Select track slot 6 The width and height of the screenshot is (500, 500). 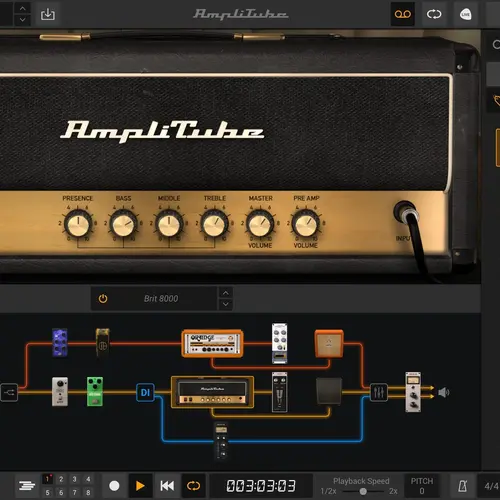[x=61, y=492]
